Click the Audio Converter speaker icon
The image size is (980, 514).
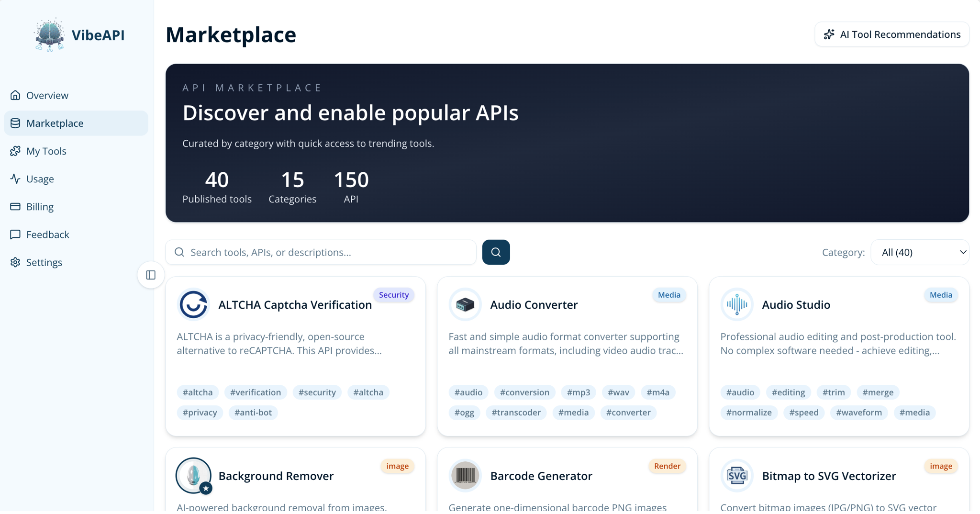pos(465,304)
